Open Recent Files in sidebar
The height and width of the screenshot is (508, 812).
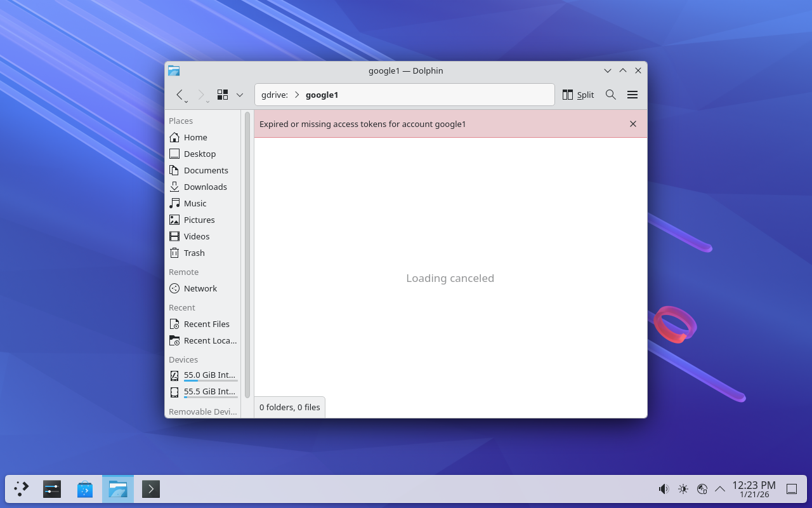[x=206, y=324]
